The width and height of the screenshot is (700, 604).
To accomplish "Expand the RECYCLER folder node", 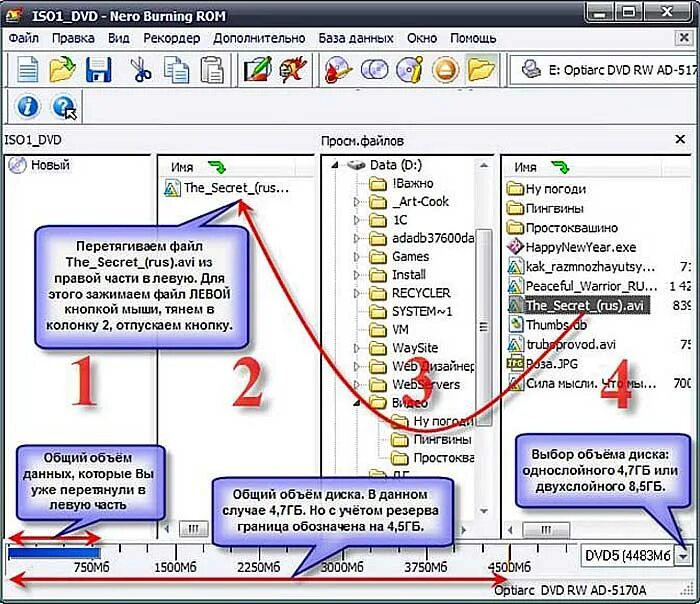I will (356, 293).
